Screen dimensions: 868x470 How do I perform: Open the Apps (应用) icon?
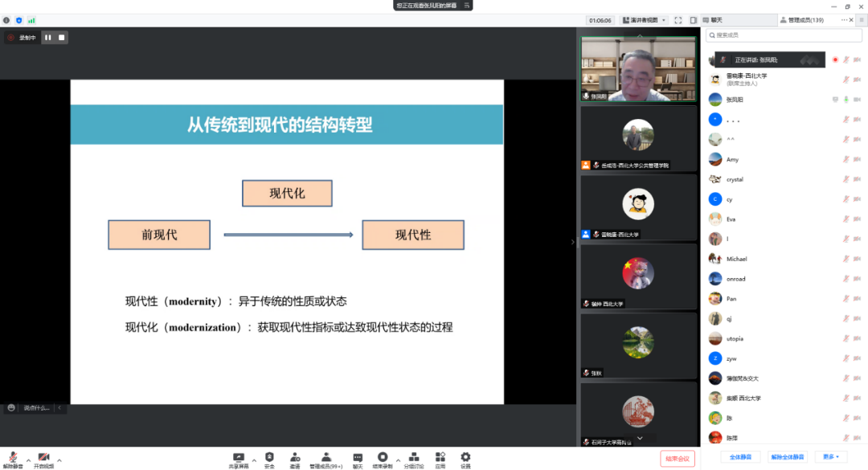tap(440, 458)
